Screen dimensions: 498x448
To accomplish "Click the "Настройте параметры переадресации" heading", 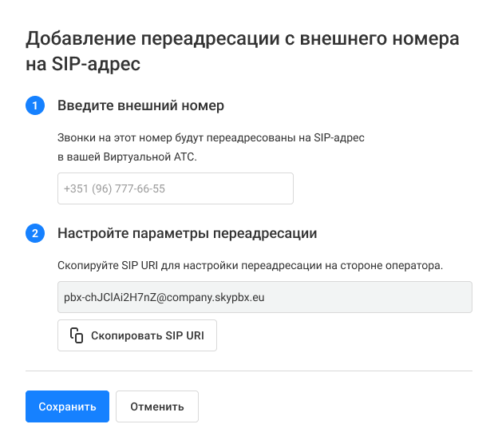I will pyautogui.click(x=188, y=234).
